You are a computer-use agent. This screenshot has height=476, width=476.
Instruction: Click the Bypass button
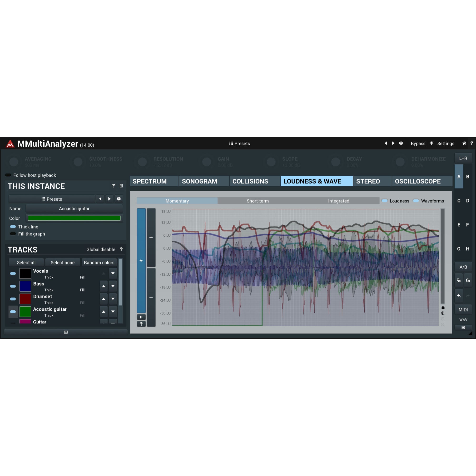point(418,143)
